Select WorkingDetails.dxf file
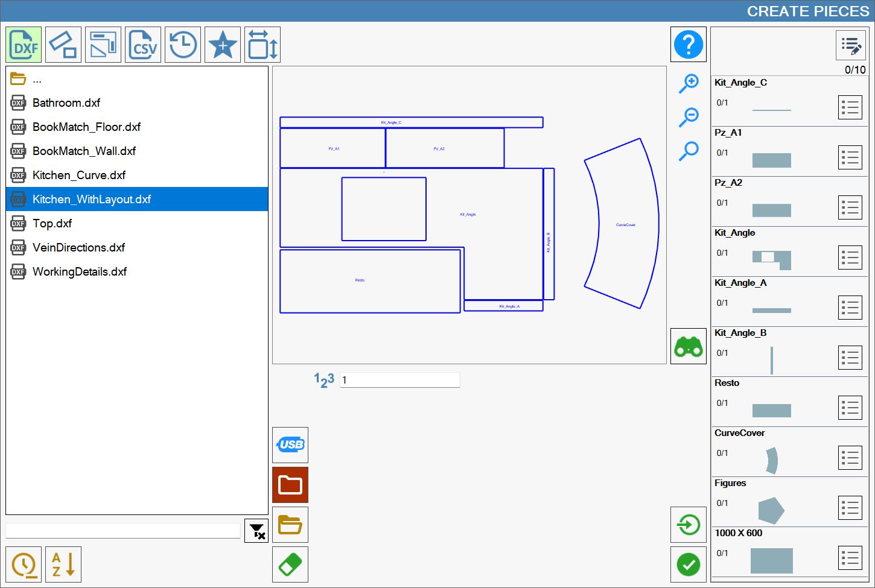The width and height of the screenshot is (875, 588). coord(137,272)
